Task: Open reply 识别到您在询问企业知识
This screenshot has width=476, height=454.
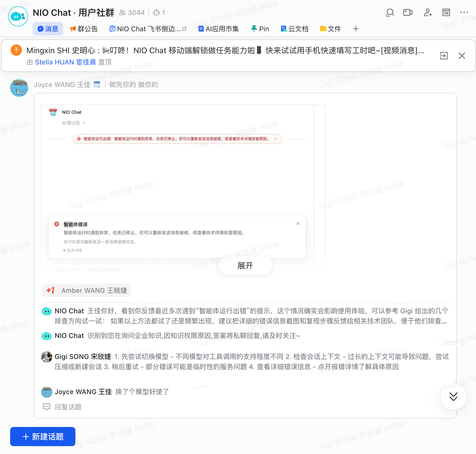Action: (x=194, y=336)
